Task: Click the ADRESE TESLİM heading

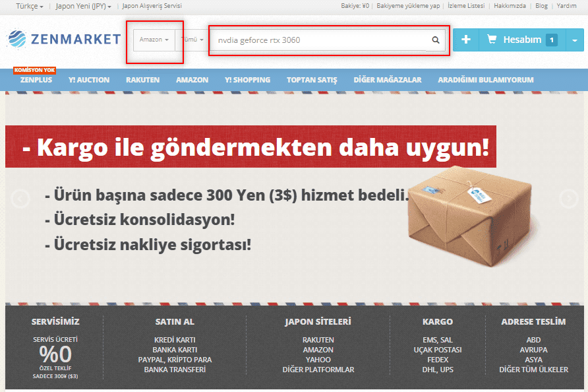Action: [x=533, y=322]
